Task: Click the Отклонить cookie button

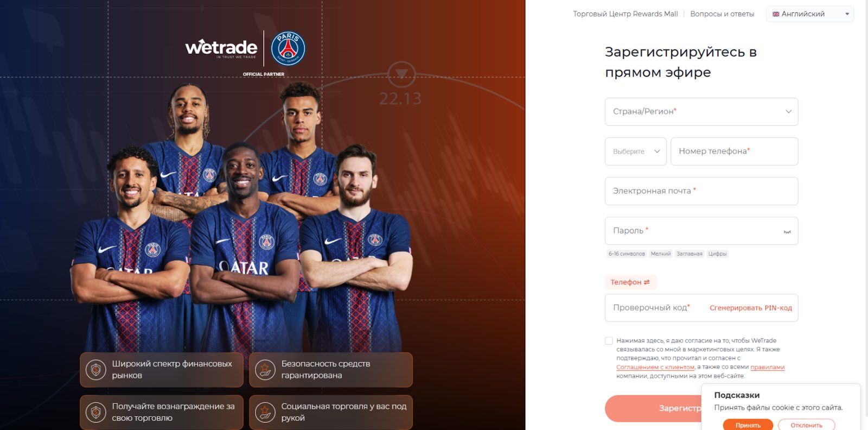Action: click(x=806, y=425)
